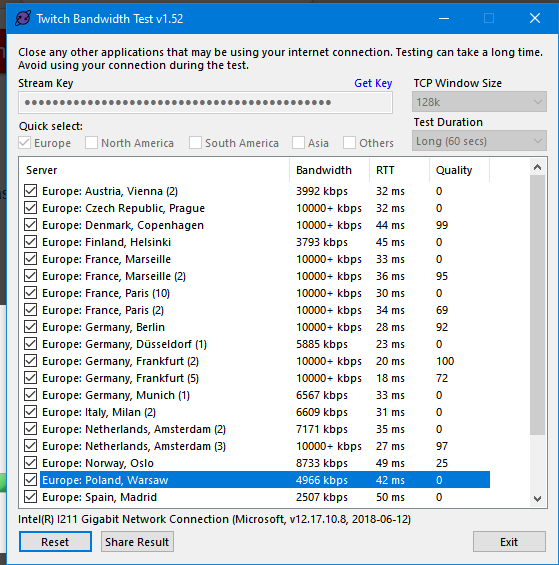Expand the Test Duration dropdown
Viewport: 559px width, 565px height.
point(479,141)
